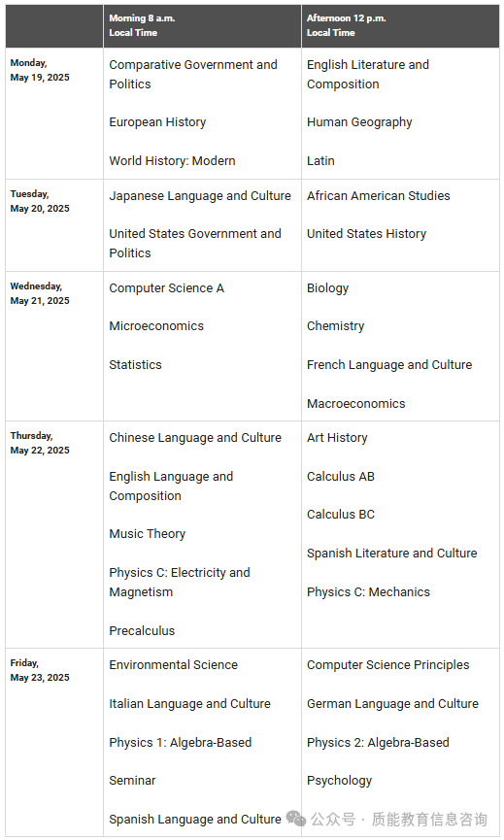Viewport: 504px width, 840px height.
Task: Open Chinese Language and Culture
Action: [x=195, y=438]
